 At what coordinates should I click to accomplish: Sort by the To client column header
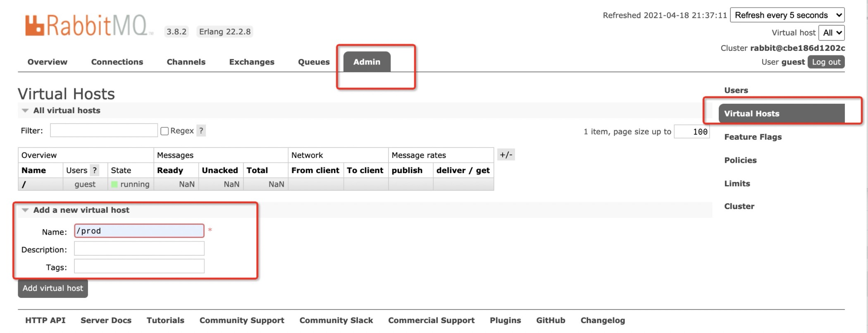pos(365,170)
